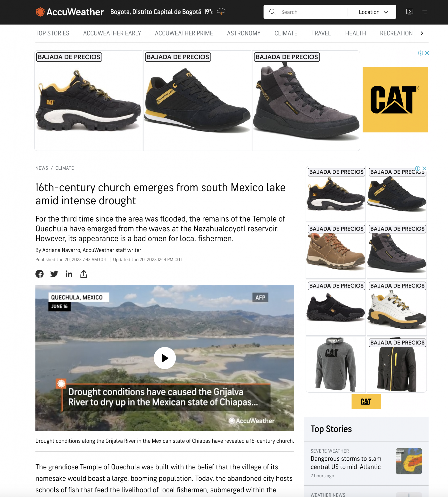
Task: Click the Search input field
Action: coord(313,12)
